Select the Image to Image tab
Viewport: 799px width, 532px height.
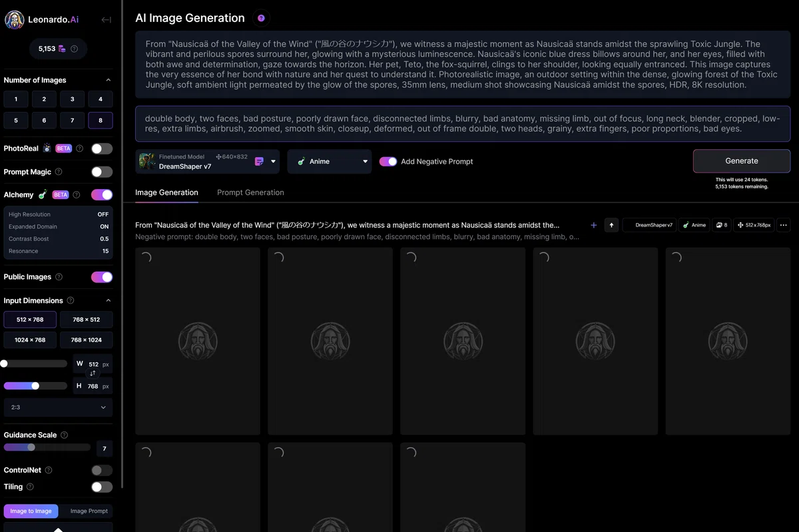31,511
